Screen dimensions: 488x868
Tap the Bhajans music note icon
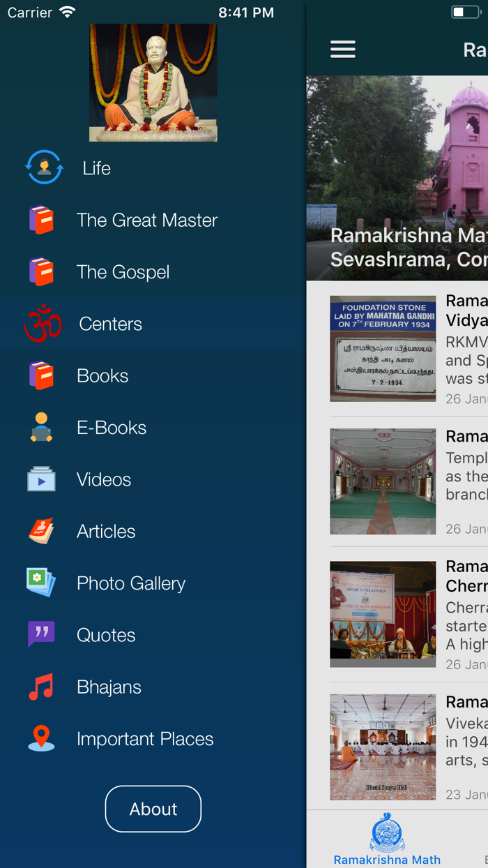pos(41,687)
